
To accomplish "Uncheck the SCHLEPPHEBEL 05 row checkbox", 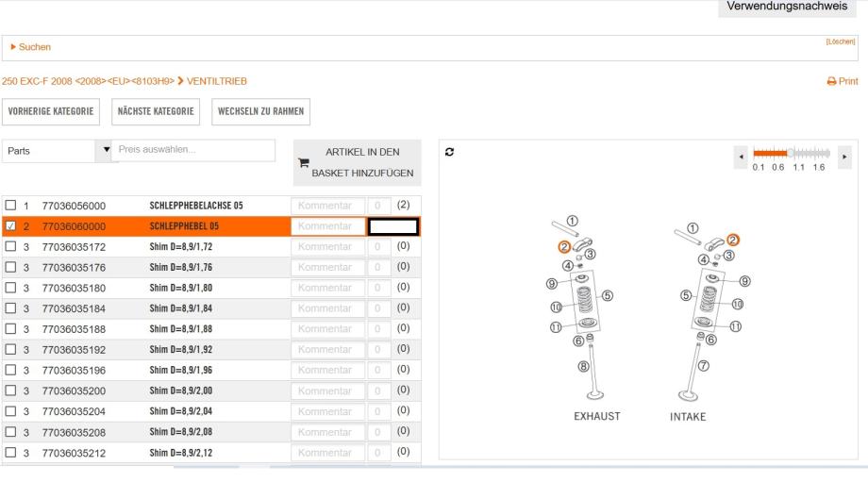I will pos(11,226).
